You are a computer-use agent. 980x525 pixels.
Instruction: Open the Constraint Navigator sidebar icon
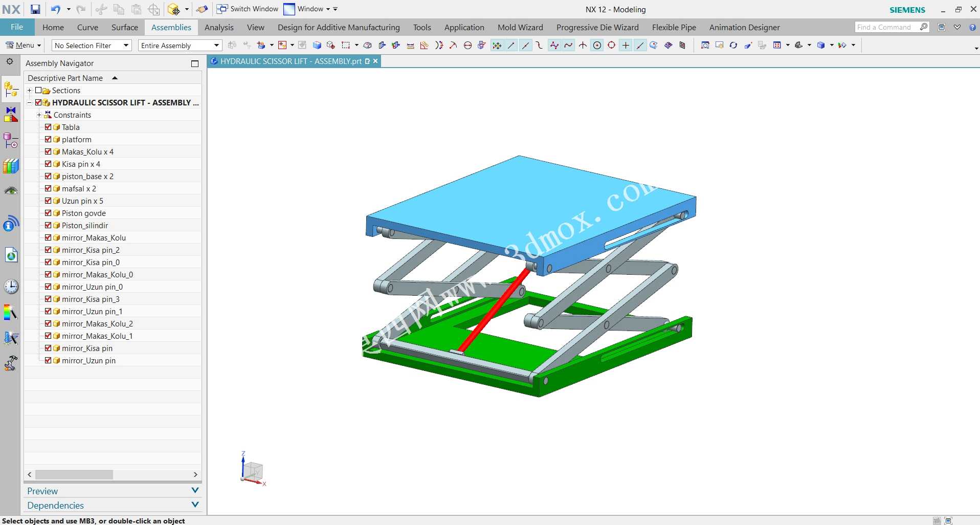coord(11,114)
